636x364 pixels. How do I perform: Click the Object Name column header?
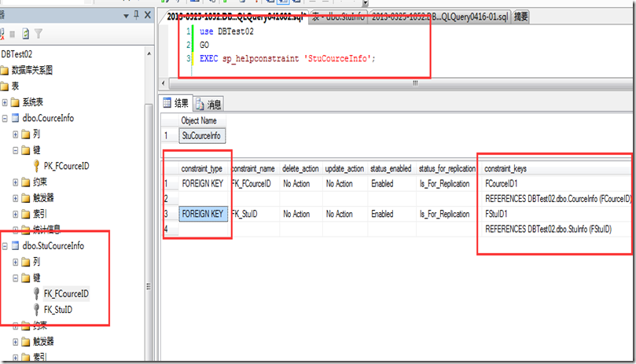(201, 120)
